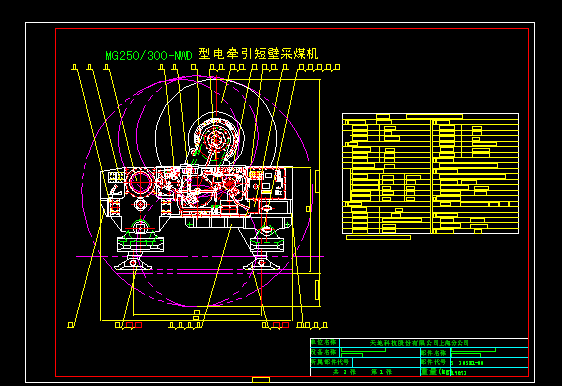Viewport: 562px width, 386px height.
Task: Select company name 天地科技股份有限公司上海分公司
Action: pyautogui.click(x=419, y=343)
